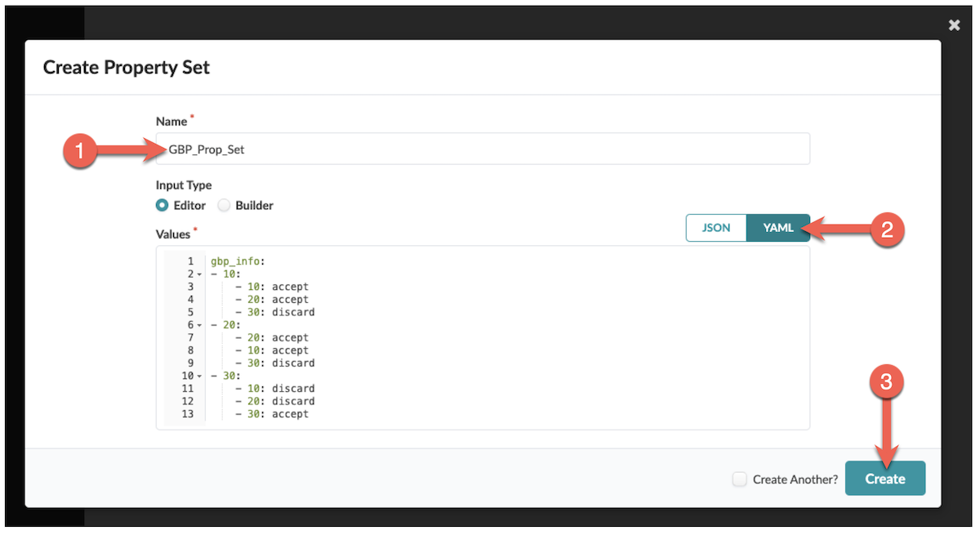Select the Editor input type
Image resolution: width=980 pixels, height=535 pixels.
(x=162, y=205)
